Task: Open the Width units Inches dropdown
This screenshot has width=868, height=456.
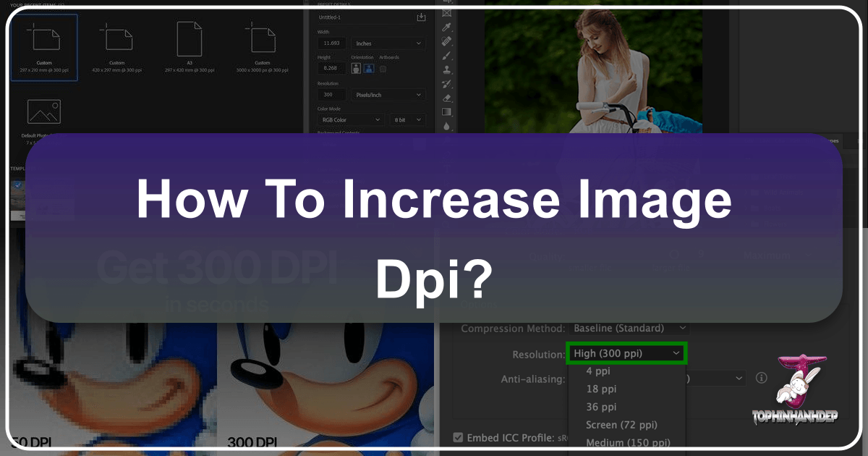Action: click(388, 43)
